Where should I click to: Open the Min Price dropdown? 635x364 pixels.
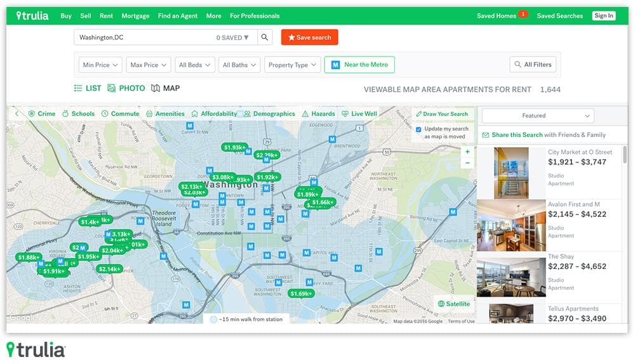point(100,65)
